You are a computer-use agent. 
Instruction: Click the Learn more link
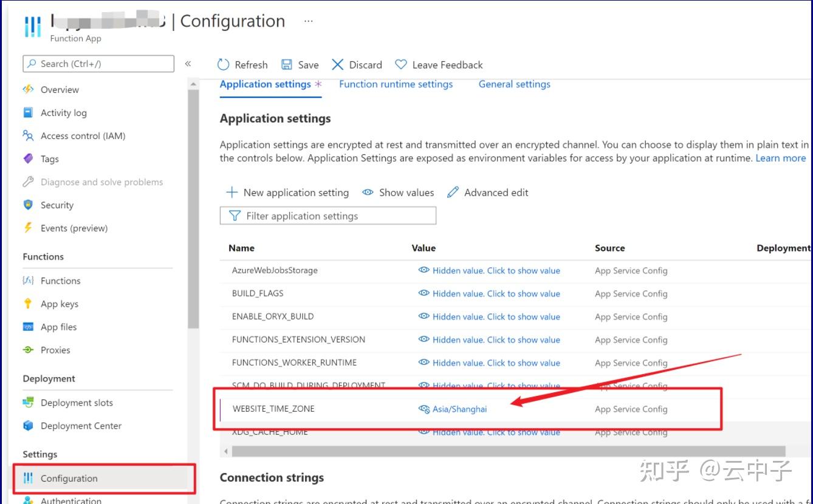pos(780,158)
